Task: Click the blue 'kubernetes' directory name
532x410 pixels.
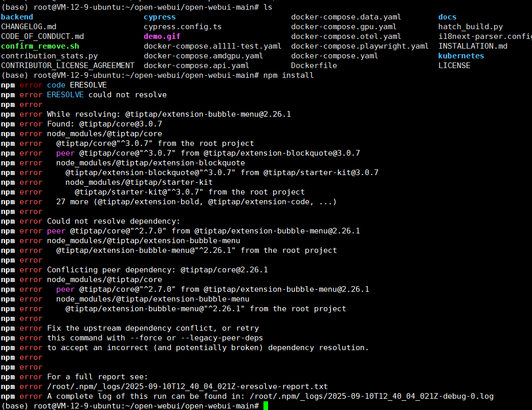Action: [x=461, y=56]
